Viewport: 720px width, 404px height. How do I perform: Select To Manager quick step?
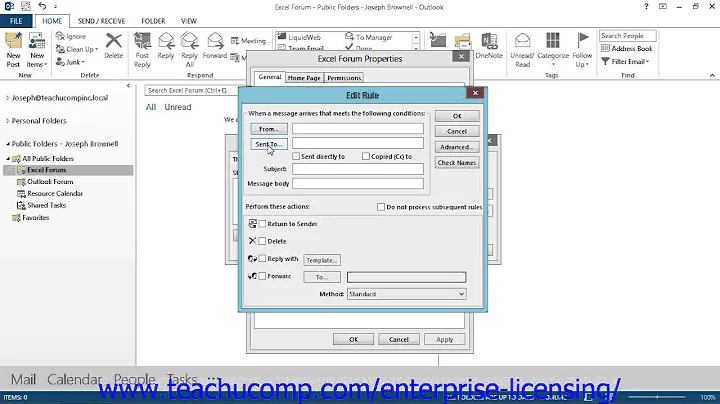tap(369, 37)
